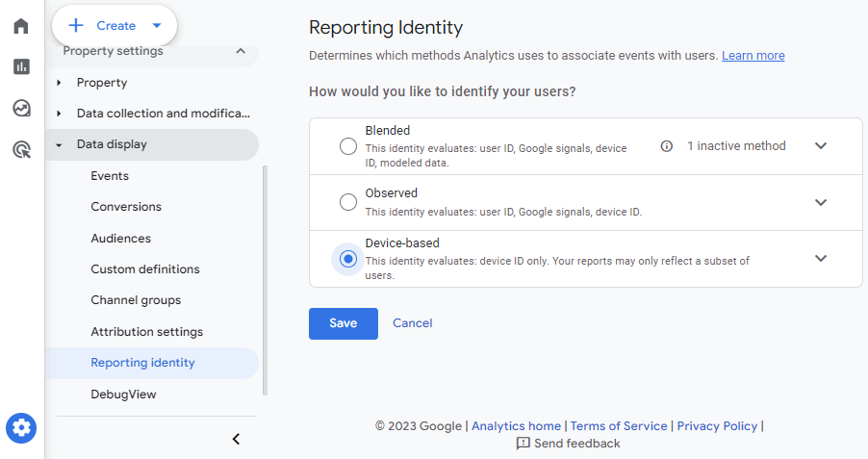Click the Send feedback icon

point(523,444)
